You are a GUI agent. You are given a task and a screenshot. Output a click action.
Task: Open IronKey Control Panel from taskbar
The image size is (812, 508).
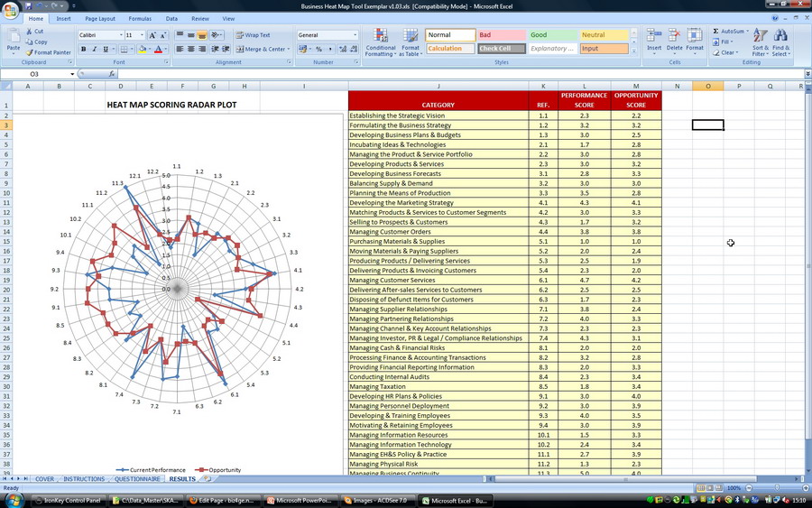[x=68, y=501]
